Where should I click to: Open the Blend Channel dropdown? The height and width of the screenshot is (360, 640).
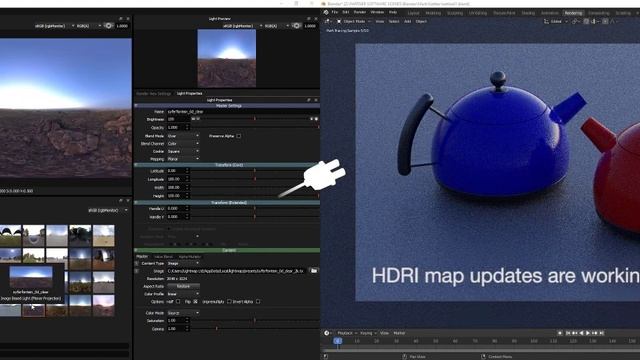(183, 144)
